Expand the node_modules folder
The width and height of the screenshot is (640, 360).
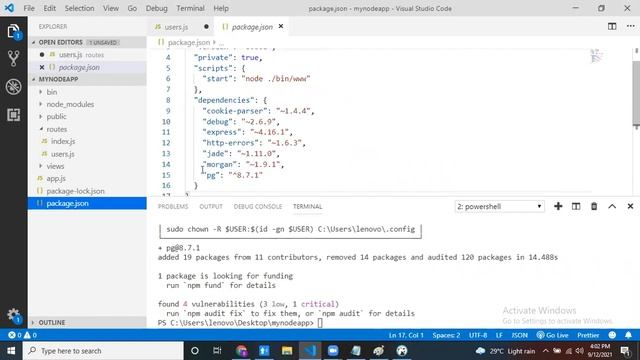click(88, 104)
